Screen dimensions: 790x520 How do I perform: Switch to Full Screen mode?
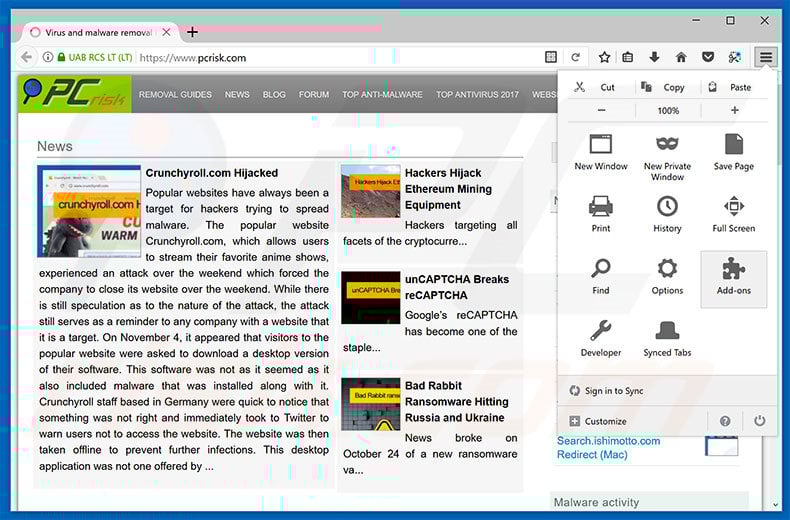click(734, 214)
